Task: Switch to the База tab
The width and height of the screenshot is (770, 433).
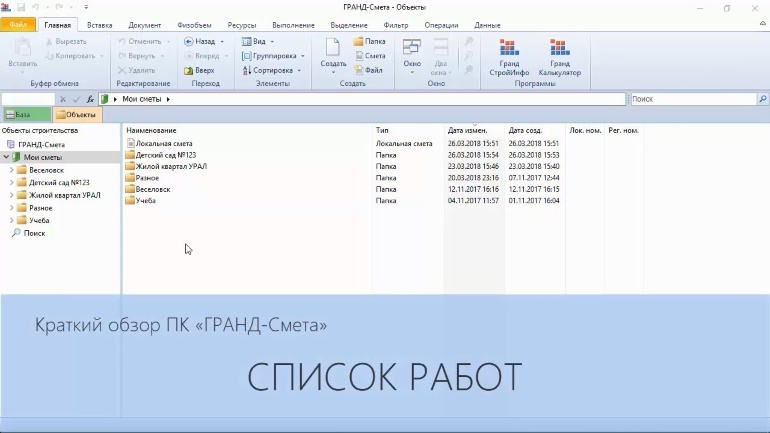Action: coord(27,114)
